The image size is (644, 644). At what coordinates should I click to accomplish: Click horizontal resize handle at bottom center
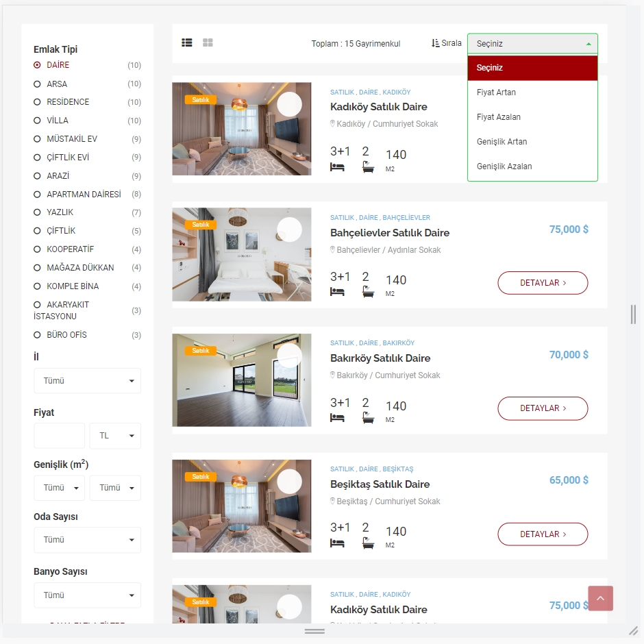pyautogui.click(x=314, y=631)
